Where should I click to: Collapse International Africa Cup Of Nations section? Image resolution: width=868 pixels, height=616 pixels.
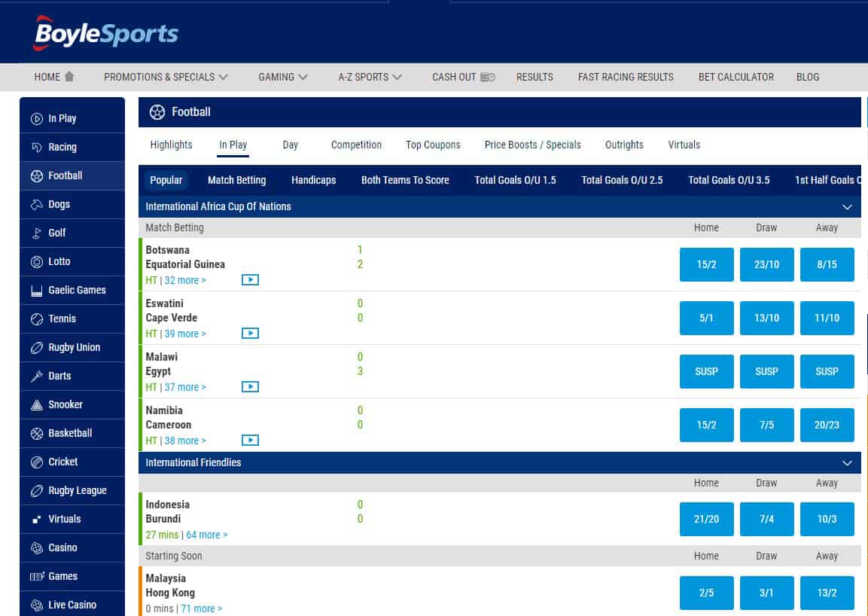[847, 207]
